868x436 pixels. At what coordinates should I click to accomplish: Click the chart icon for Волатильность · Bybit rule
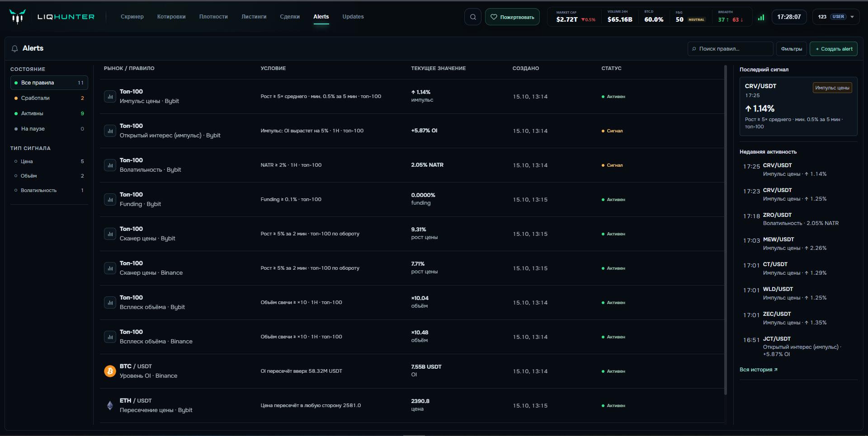(110, 165)
